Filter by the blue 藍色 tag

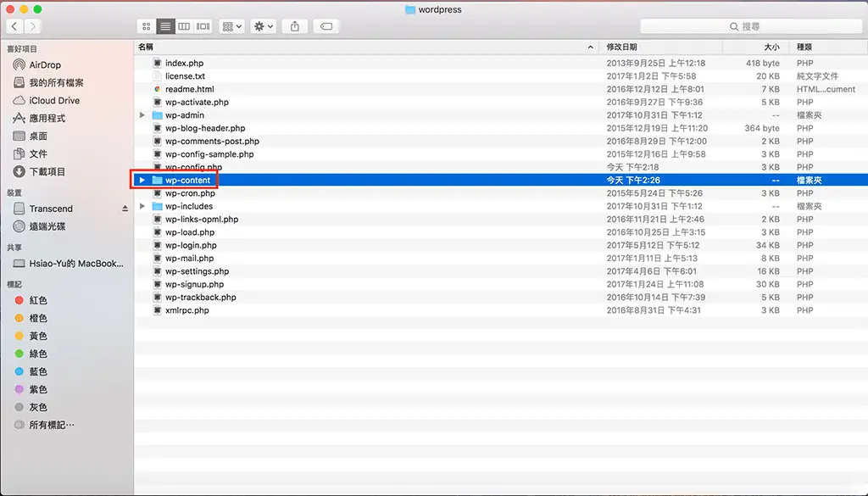click(31, 371)
